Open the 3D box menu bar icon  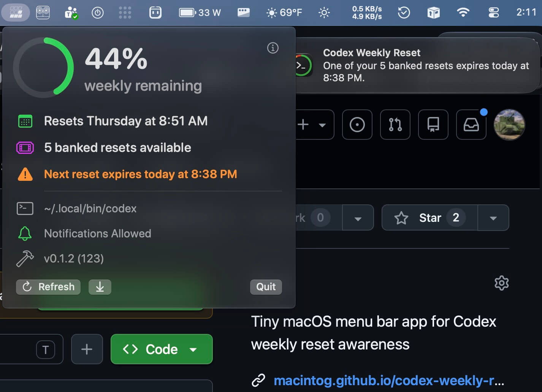(434, 13)
